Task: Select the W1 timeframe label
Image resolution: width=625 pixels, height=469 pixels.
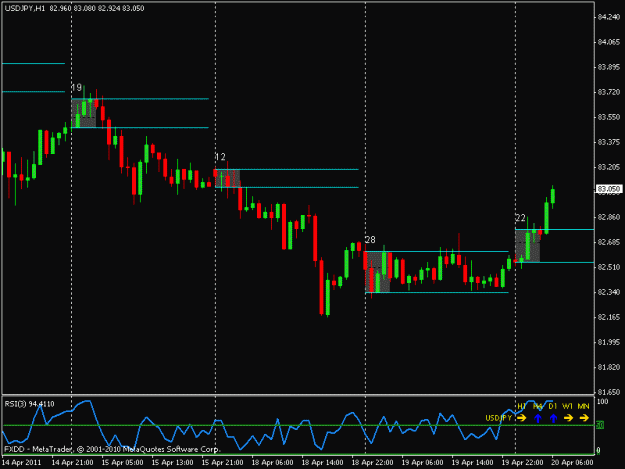Action: [568, 406]
